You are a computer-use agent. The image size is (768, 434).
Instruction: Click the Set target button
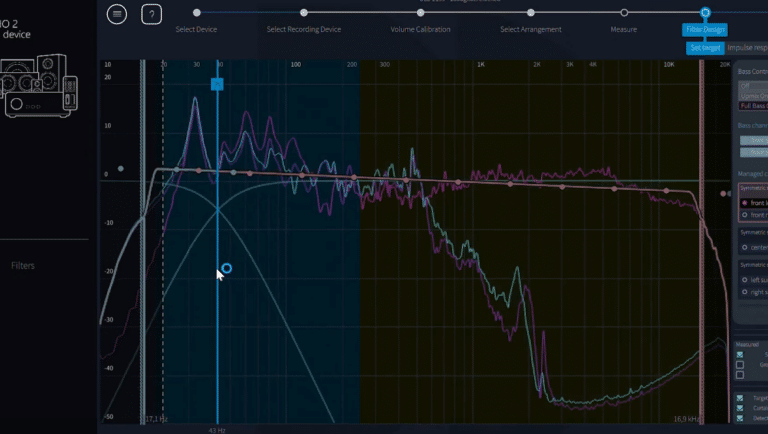705,48
